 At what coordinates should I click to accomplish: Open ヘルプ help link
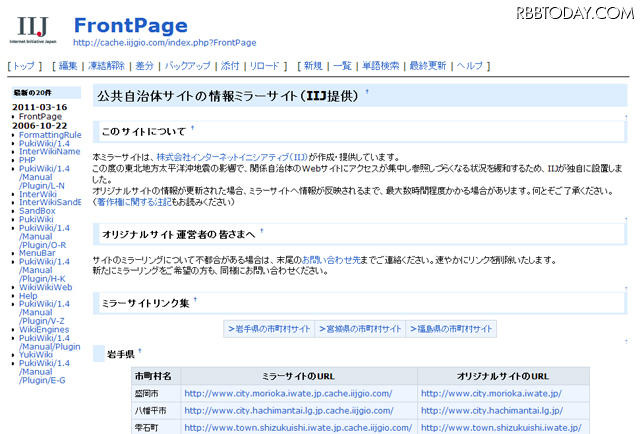pos(469,66)
